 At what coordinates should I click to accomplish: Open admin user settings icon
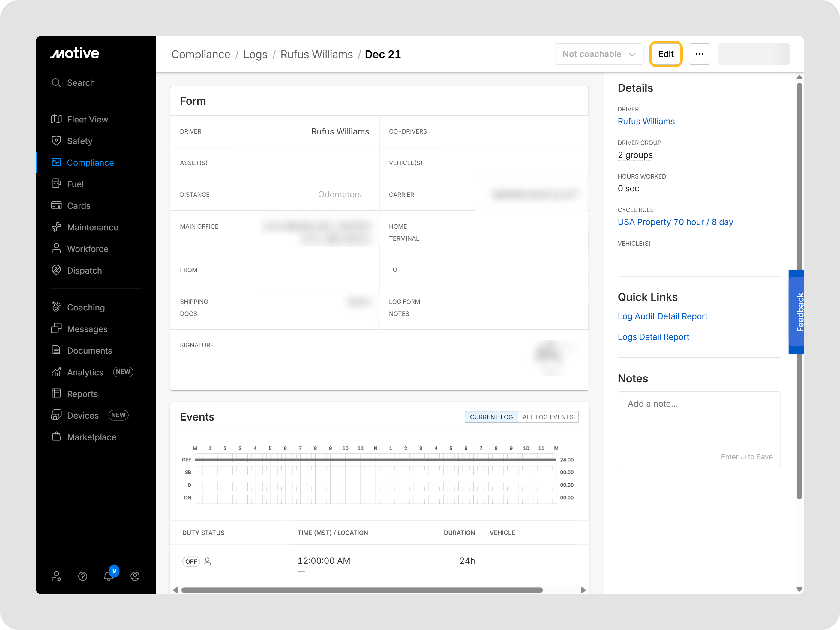click(x=57, y=576)
